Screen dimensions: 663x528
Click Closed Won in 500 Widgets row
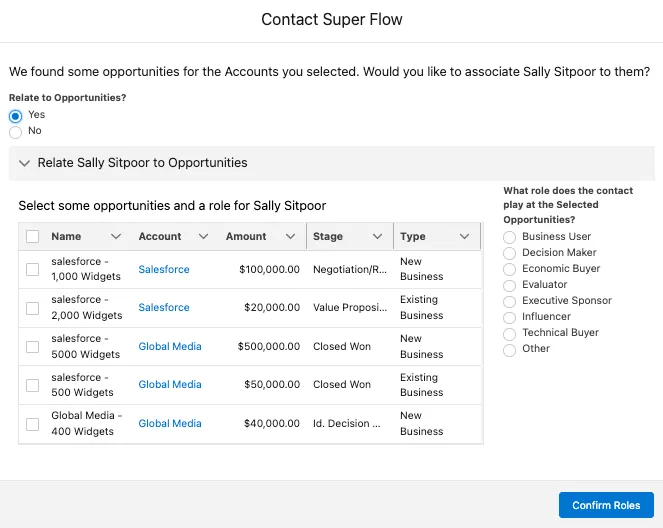tap(342, 384)
